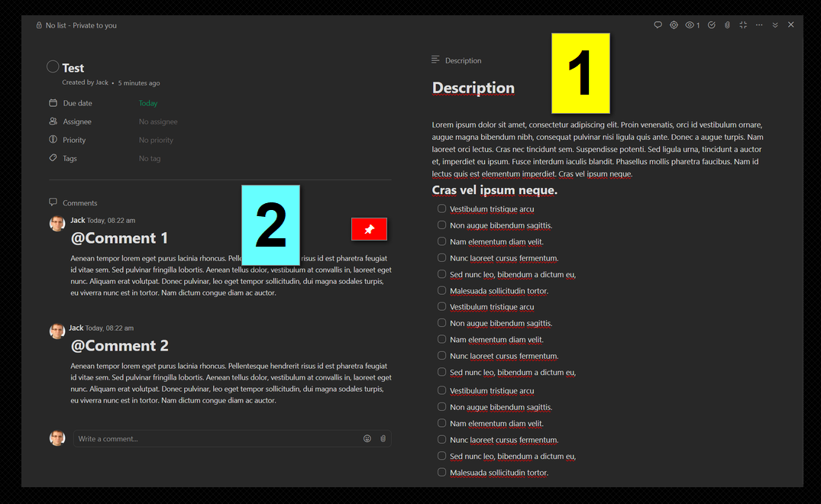Set priority via No priority field
The width and height of the screenshot is (821, 504).
[x=156, y=140]
